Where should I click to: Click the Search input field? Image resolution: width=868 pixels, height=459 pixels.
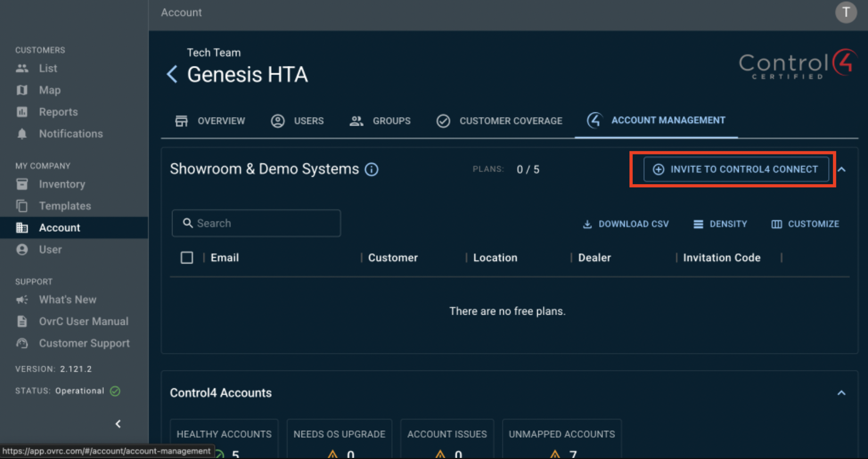click(x=256, y=223)
